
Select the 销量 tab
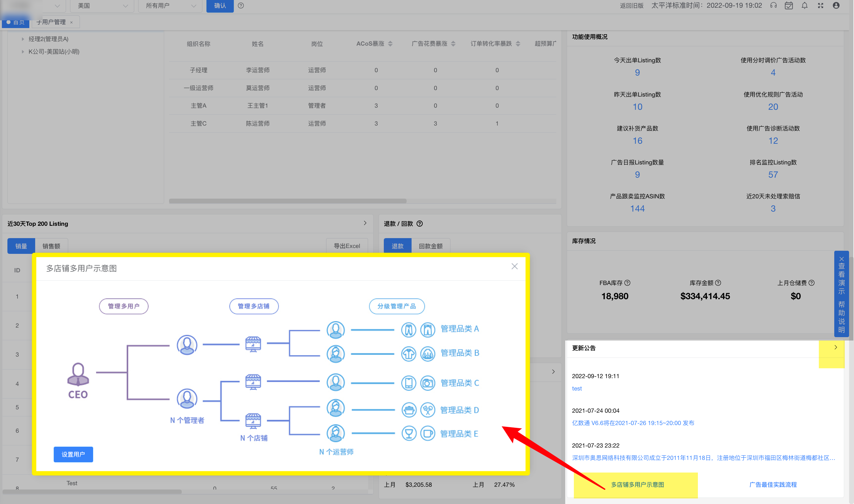[x=21, y=246]
